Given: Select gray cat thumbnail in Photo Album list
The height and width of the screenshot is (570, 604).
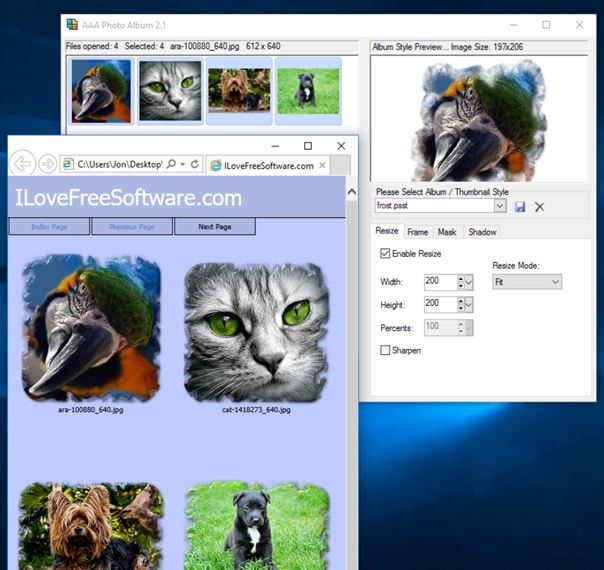Looking at the screenshot, I should click(x=170, y=91).
